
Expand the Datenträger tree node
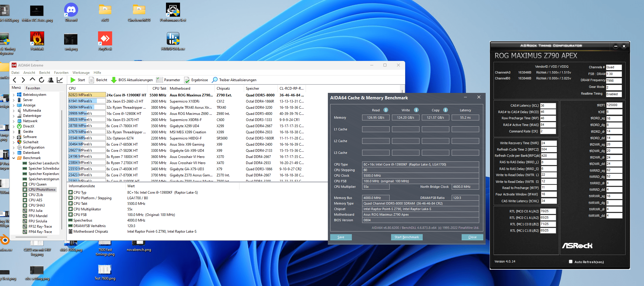13,116
